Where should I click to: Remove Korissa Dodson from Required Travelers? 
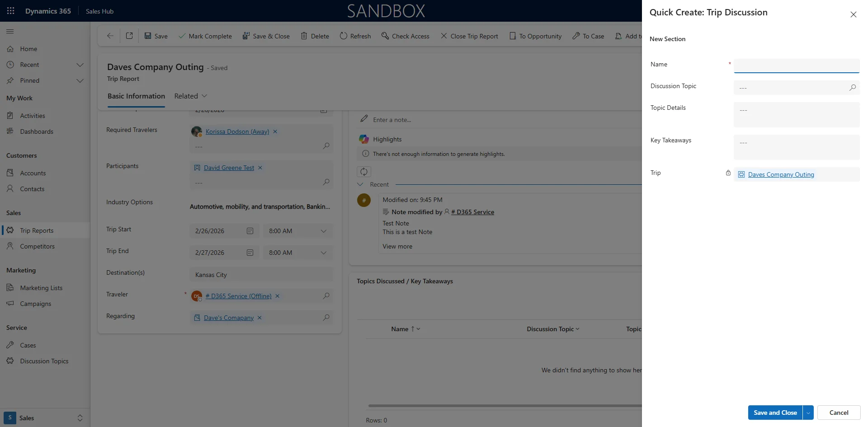pos(275,131)
